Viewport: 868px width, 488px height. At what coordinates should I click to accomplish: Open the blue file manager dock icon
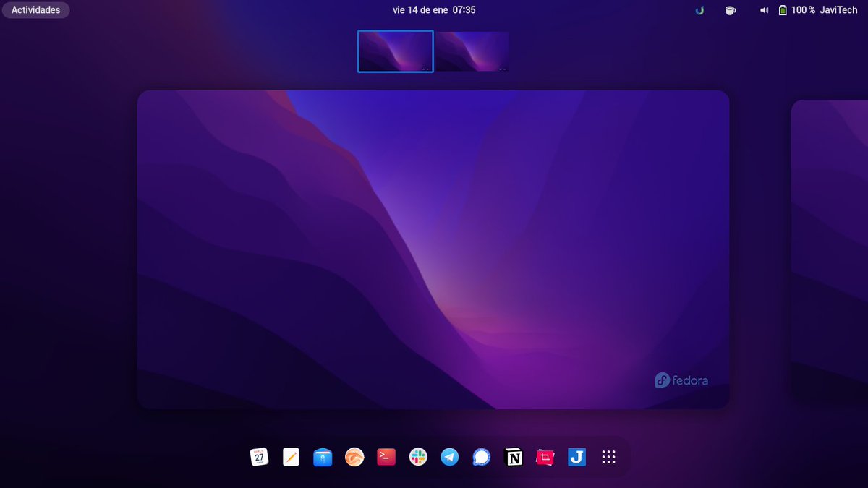point(323,457)
